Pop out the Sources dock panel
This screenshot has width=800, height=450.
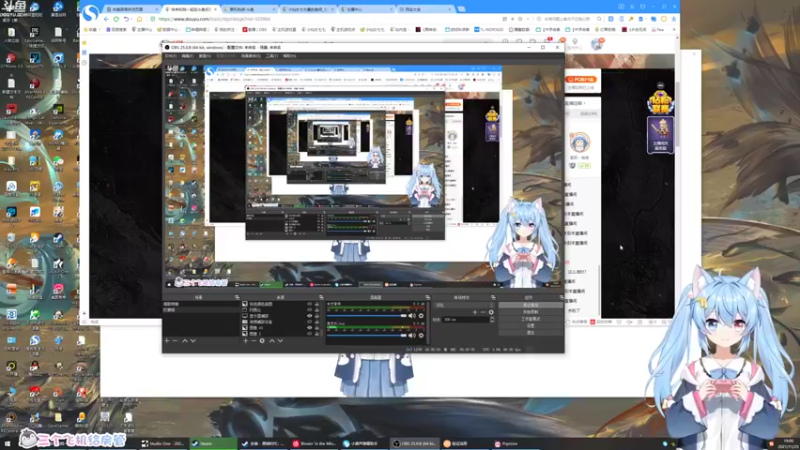[321, 297]
